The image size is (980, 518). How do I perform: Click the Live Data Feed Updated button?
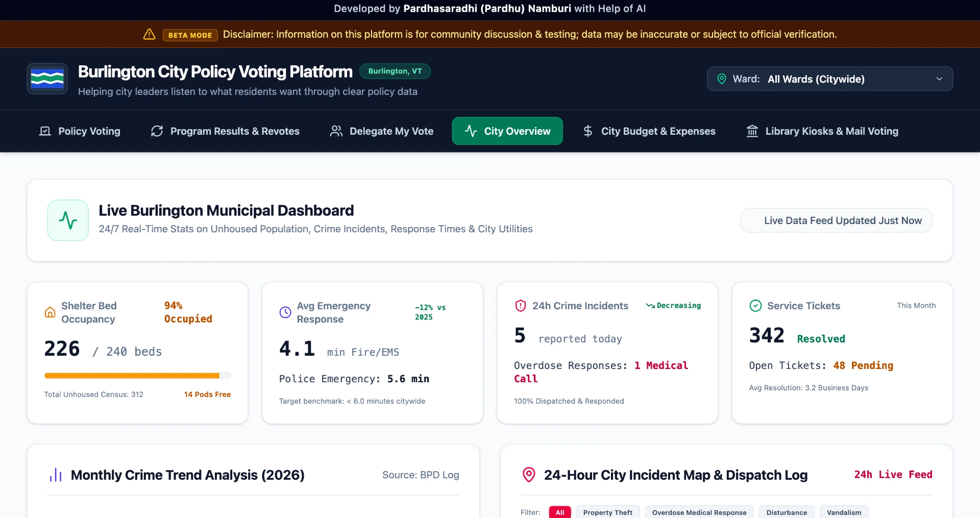(836, 220)
